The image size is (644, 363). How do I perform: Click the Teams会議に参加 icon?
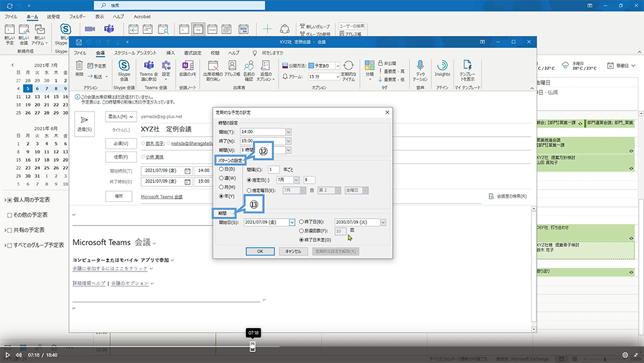coord(149,66)
